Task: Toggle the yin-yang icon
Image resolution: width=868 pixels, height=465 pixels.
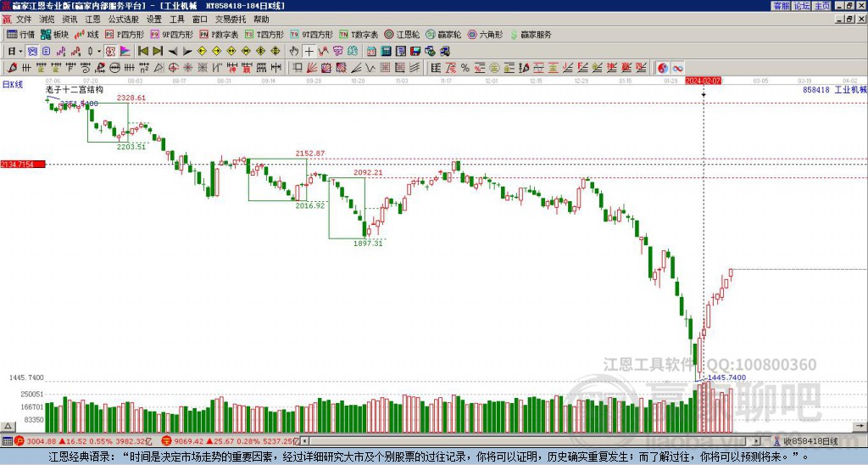Action: tap(663, 68)
